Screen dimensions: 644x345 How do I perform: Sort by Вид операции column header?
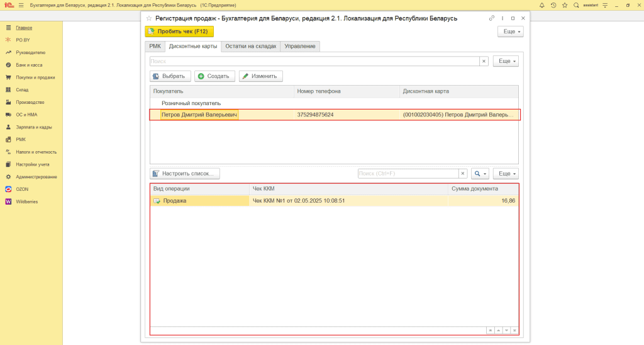pos(199,189)
